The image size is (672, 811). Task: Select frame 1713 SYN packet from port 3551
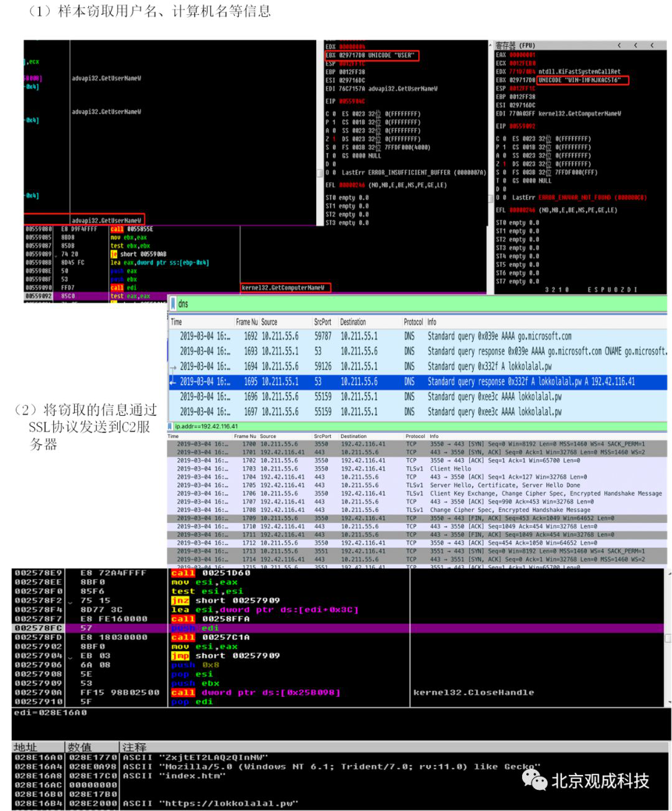tap(417, 551)
